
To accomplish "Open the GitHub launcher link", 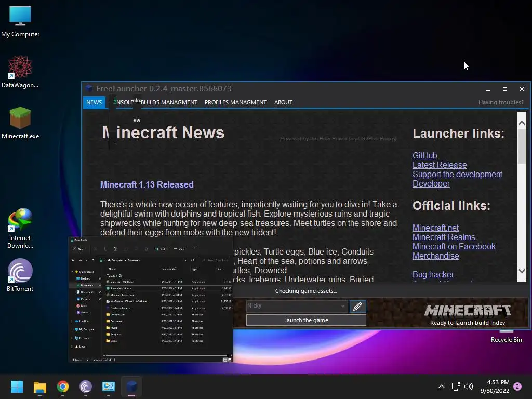I will pyautogui.click(x=425, y=155).
